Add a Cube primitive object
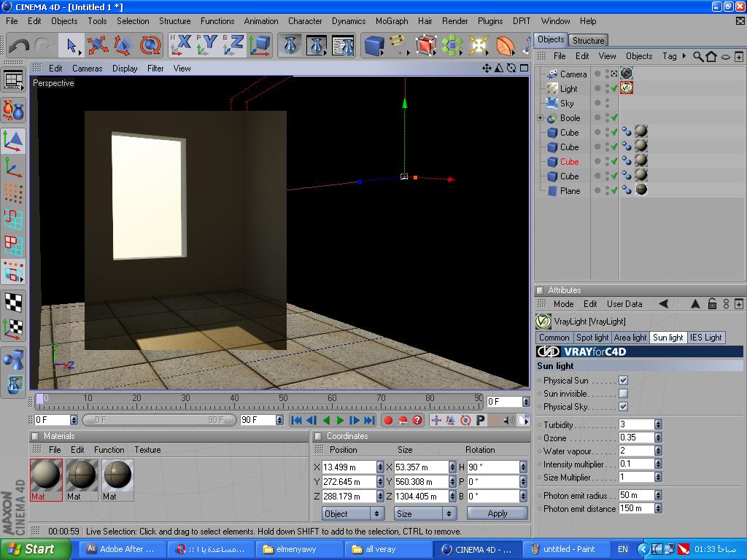This screenshot has width=747, height=560. [374, 46]
